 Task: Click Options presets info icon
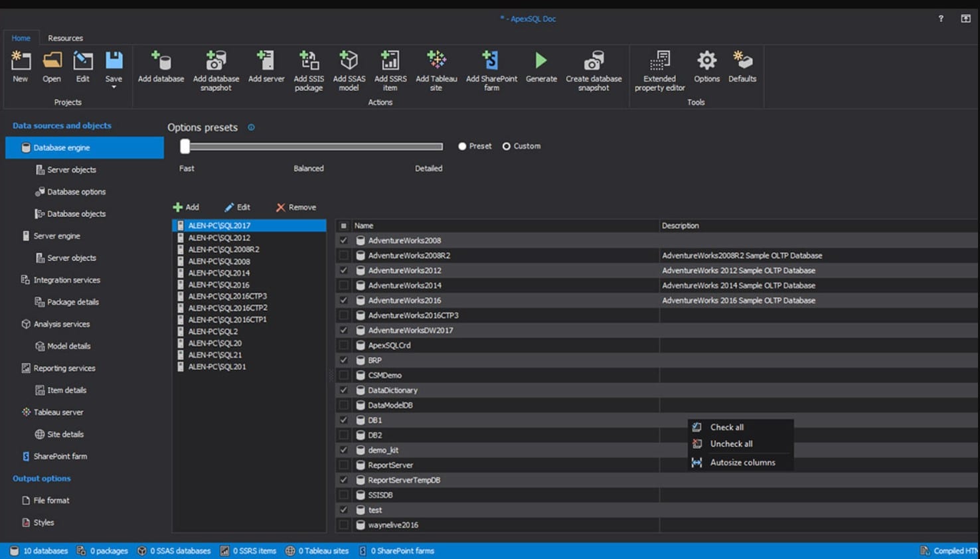[251, 127]
